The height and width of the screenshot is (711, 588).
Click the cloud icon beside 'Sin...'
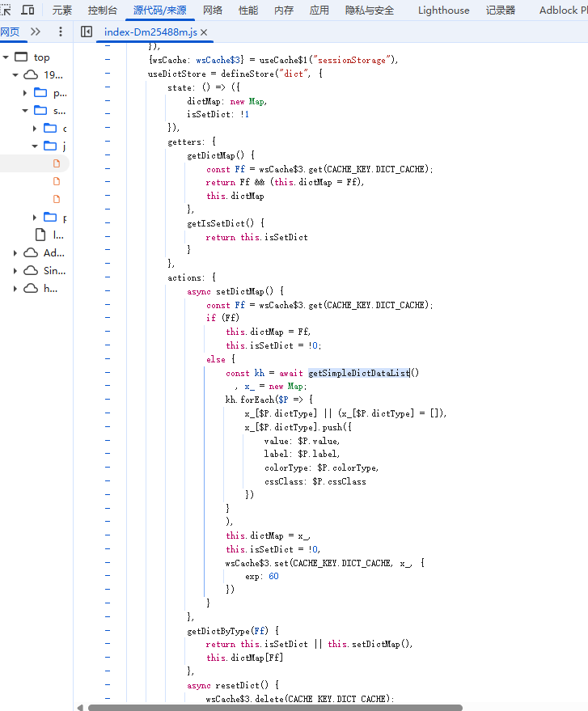31,271
